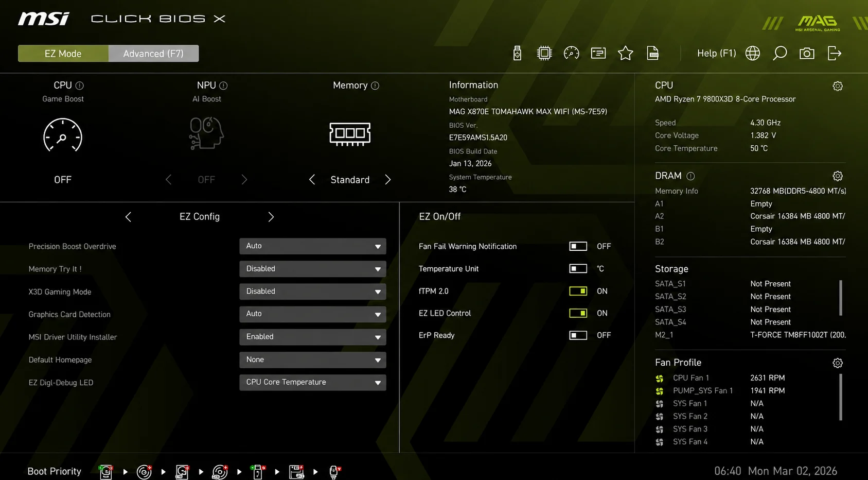Open the M-Flash USB drive icon
This screenshot has height=480, width=868.
click(x=517, y=53)
